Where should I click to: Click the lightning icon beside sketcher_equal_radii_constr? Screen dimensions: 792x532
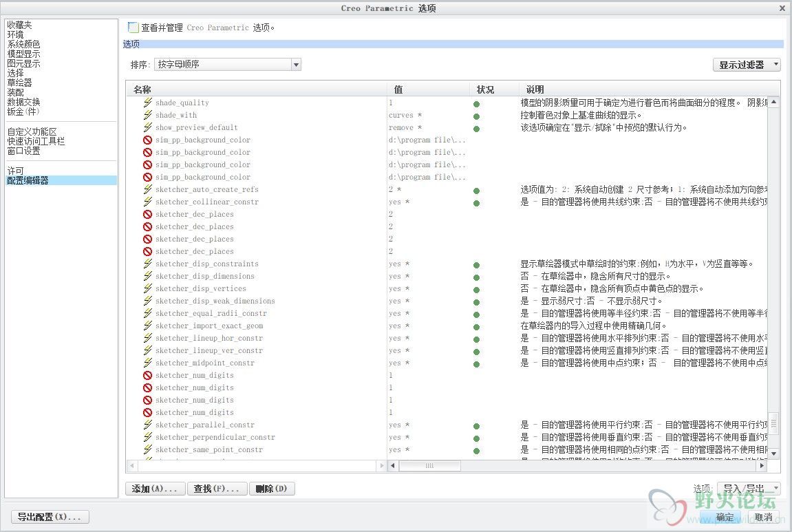pyautogui.click(x=147, y=313)
